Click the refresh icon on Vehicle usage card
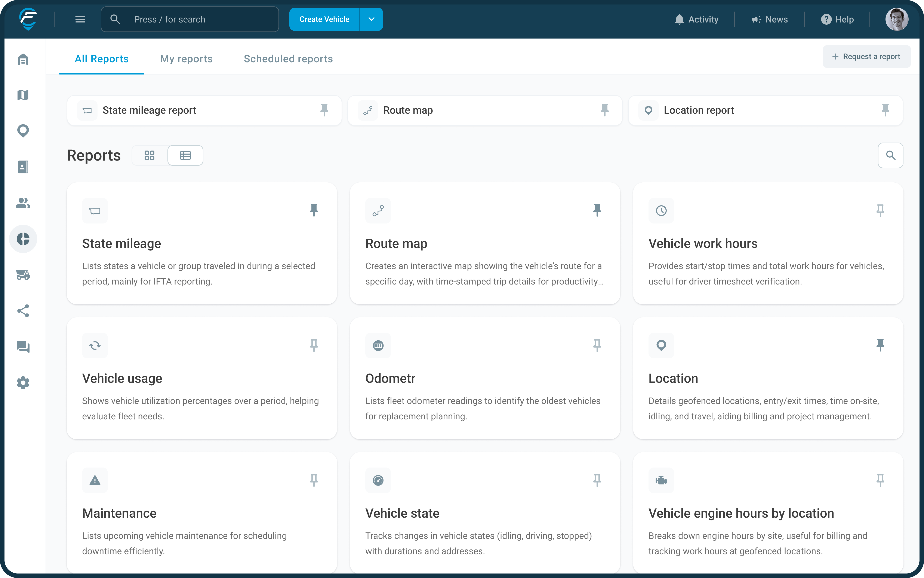Viewport: 924px width, 578px height. (95, 346)
